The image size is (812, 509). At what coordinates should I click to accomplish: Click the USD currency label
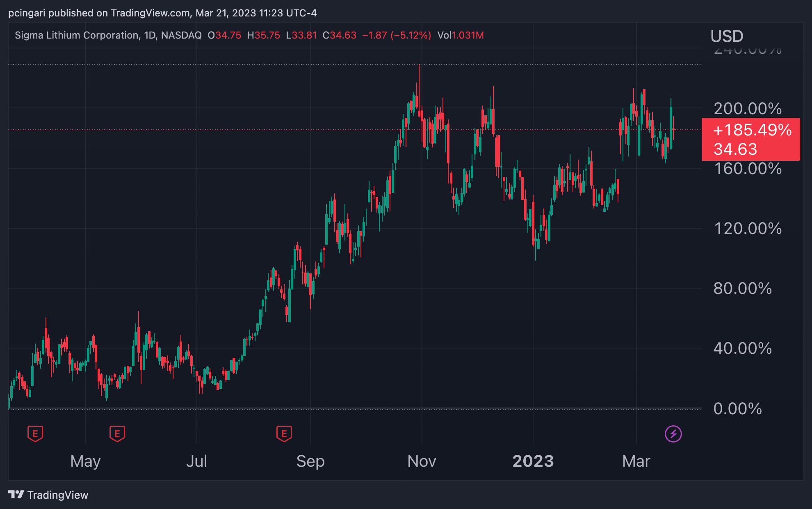tap(727, 36)
